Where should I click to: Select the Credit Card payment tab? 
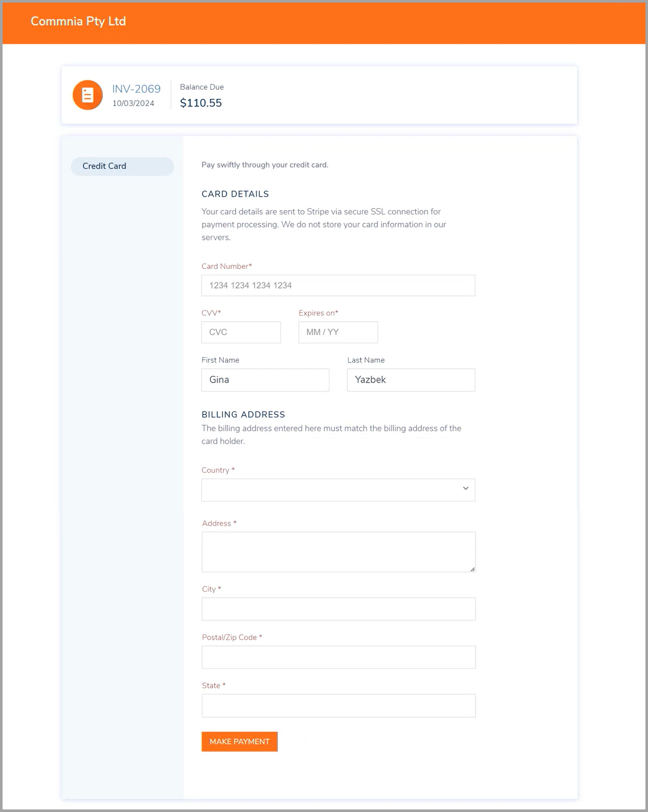tap(122, 166)
